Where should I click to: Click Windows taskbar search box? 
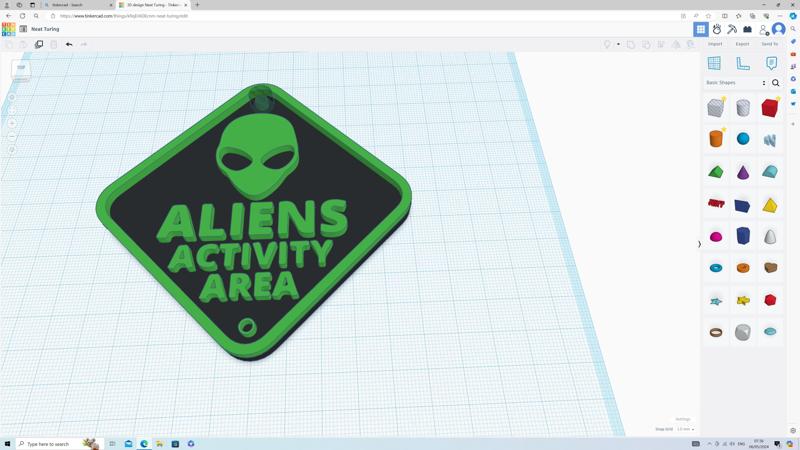pyautogui.click(x=59, y=444)
